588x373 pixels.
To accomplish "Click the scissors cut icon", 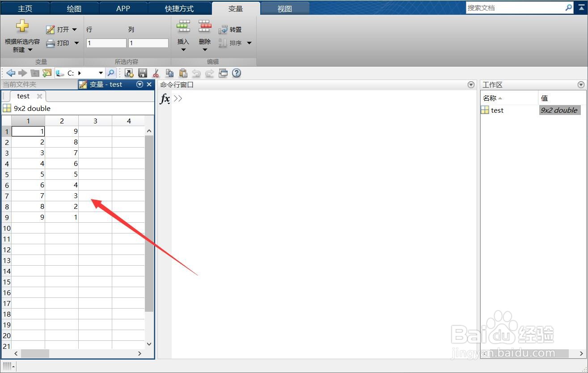I will tap(156, 73).
